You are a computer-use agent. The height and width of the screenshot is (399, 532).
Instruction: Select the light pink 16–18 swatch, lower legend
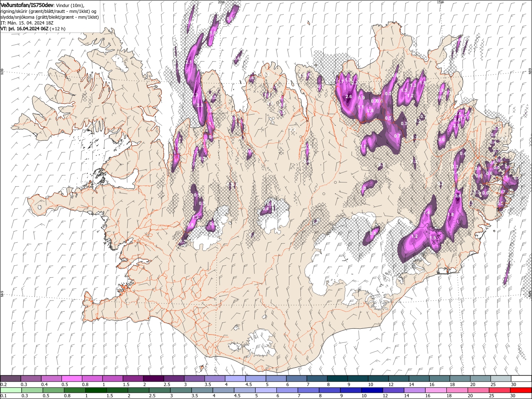coord(436,390)
